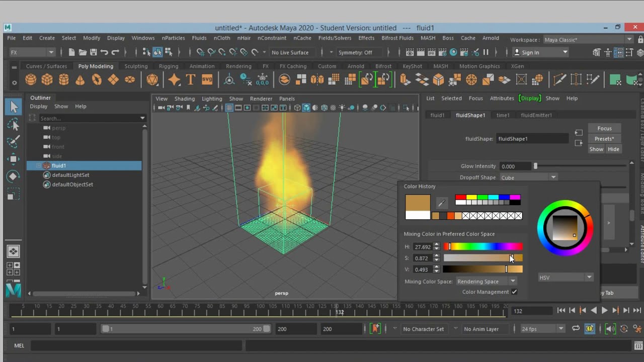Open the fluidEmitter1 tab
The height and width of the screenshot is (362, 644).
coord(536,115)
